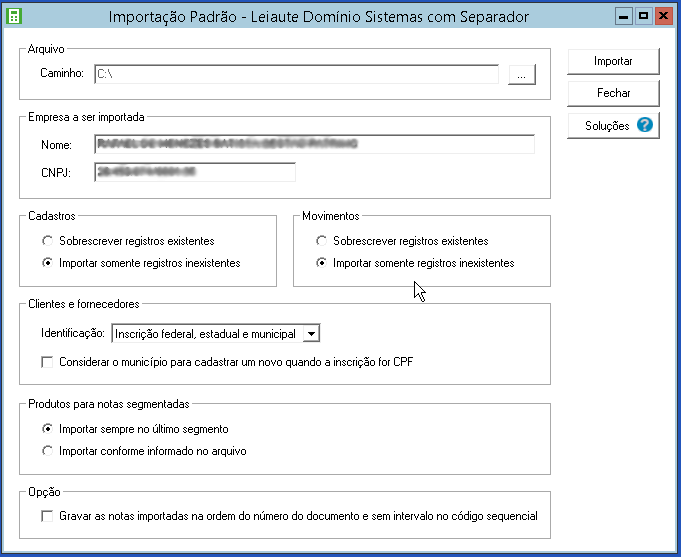
Task: Open file browser with the "..." button
Action: 522,74
